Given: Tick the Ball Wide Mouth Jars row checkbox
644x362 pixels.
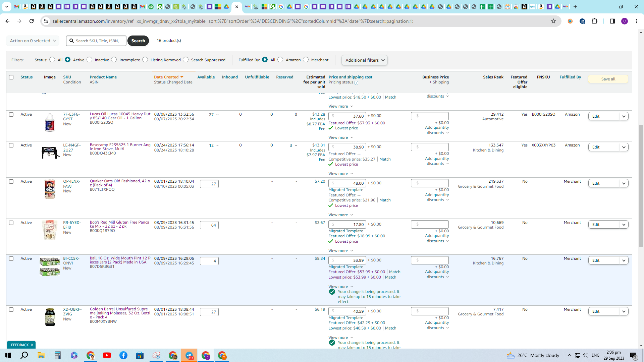Looking at the screenshot, I should click(11, 258).
